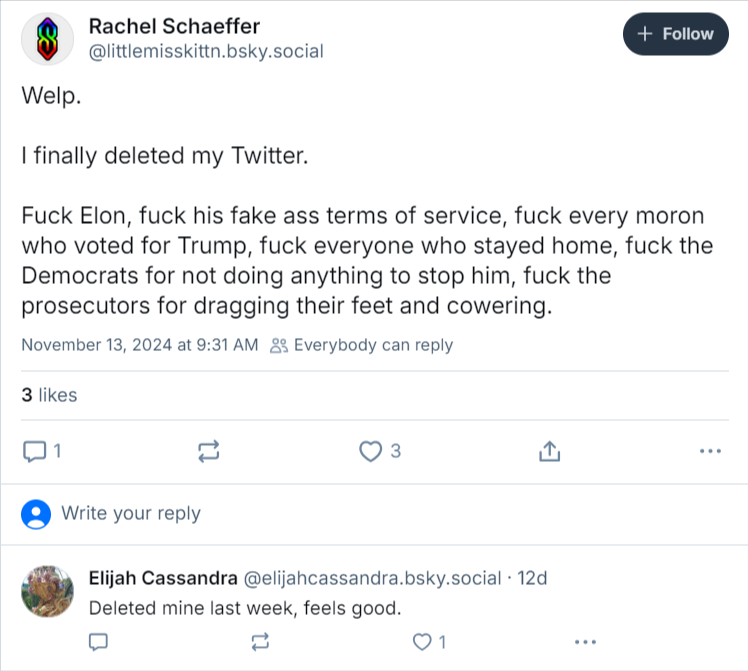This screenshot has width=748, height=671.
Task: Click the Write your reply field
Action: [131, 513]
